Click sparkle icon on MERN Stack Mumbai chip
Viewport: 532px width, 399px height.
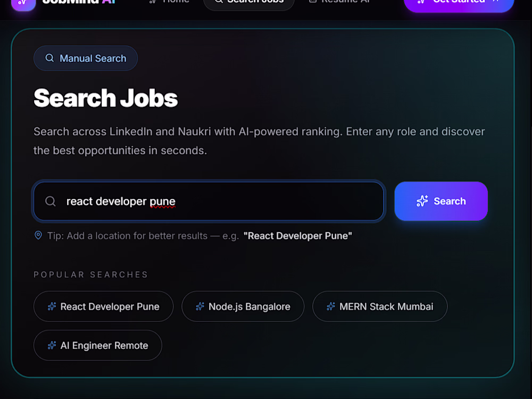(331, 306)
